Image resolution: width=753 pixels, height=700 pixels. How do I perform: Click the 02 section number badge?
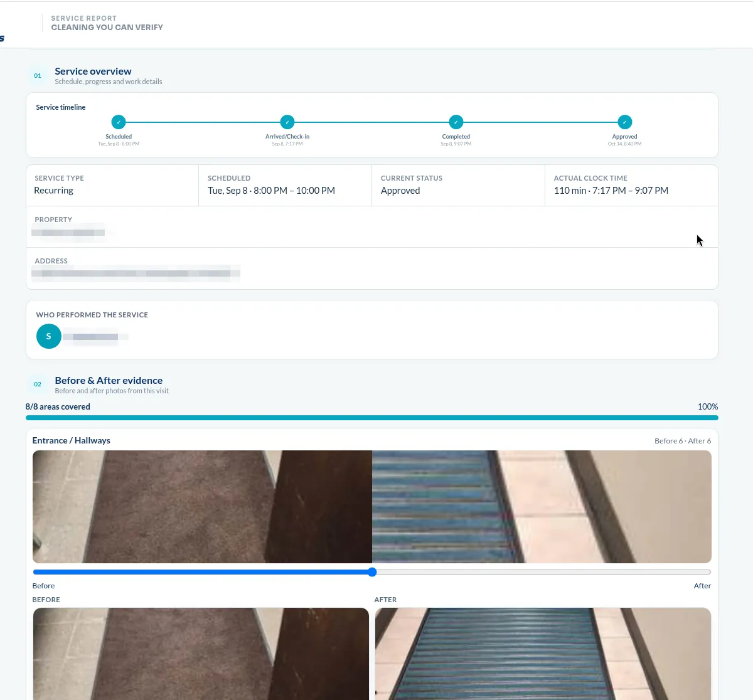[x=38, y=384]
